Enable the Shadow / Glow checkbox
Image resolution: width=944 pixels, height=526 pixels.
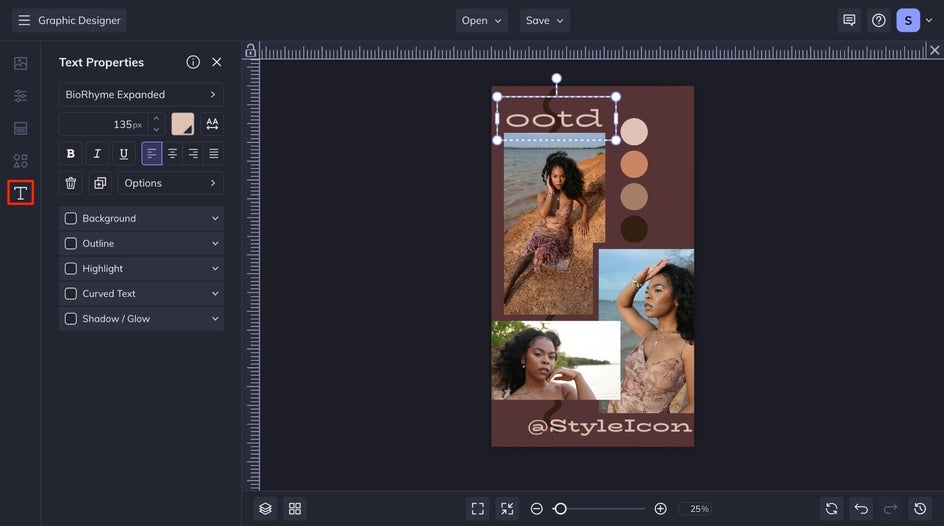70,319
